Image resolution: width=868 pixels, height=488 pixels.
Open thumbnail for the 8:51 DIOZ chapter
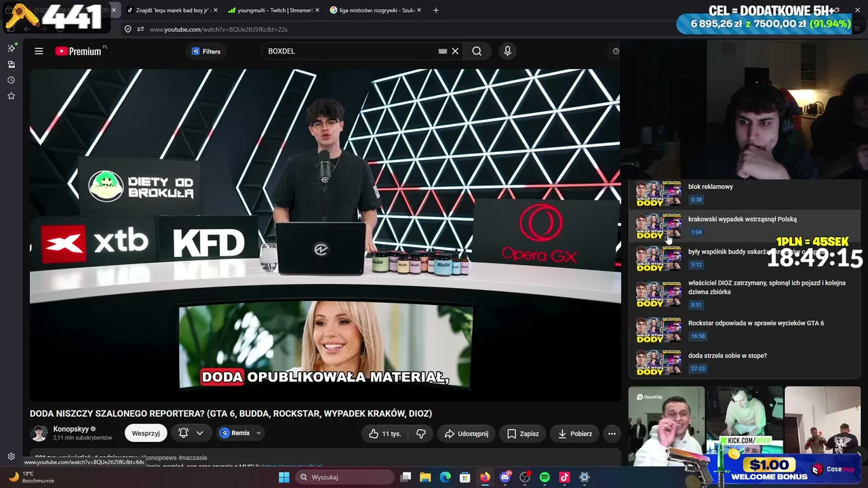point(658,294)
